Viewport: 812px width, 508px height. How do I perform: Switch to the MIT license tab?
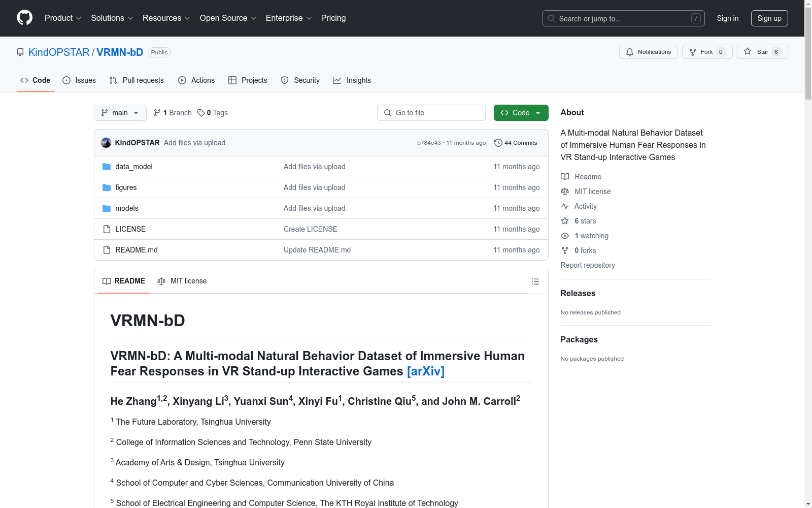[182, 281]
